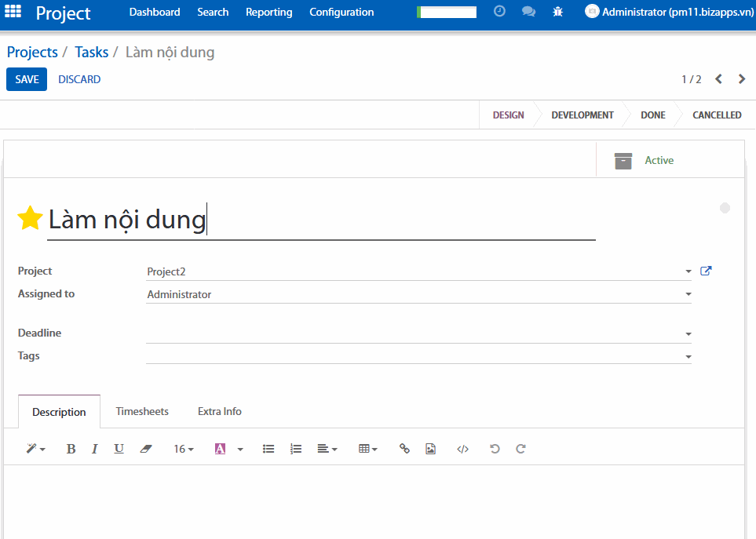Undo the last description edit
This screenshot has width=756, height=539.
click(x=495, y=449)
